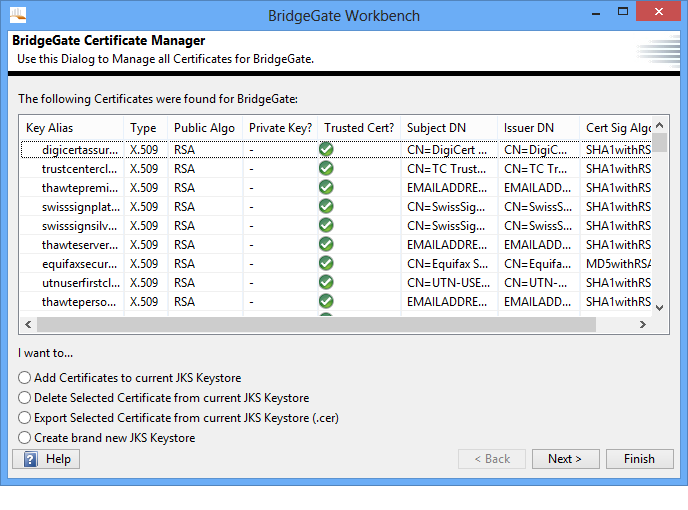Click green checkmark in thawtepremi row

tap(326, 187)
